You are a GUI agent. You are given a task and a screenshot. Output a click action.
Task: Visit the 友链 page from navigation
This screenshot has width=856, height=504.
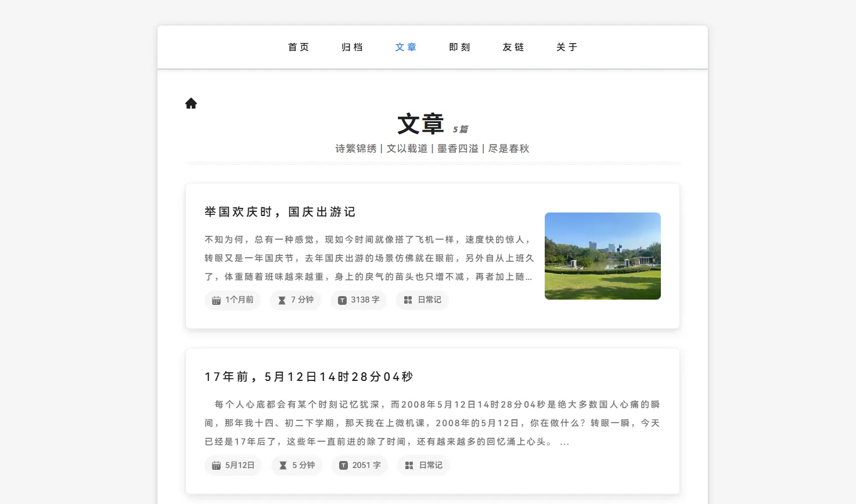[513, 47]
